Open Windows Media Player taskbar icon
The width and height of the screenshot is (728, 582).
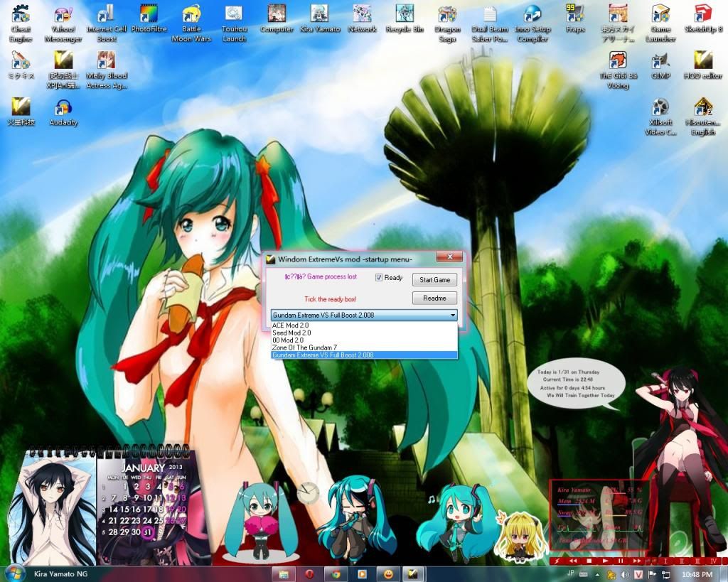[362, 575]
